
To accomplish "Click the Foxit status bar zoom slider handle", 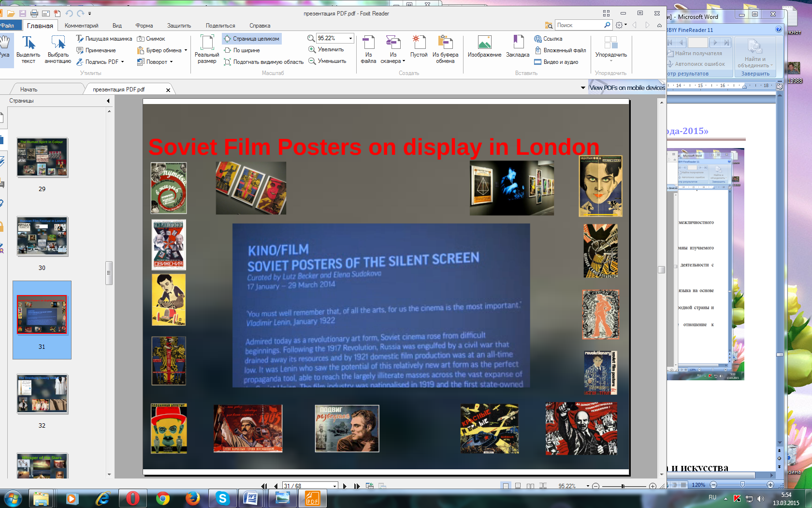I will 623,486.
